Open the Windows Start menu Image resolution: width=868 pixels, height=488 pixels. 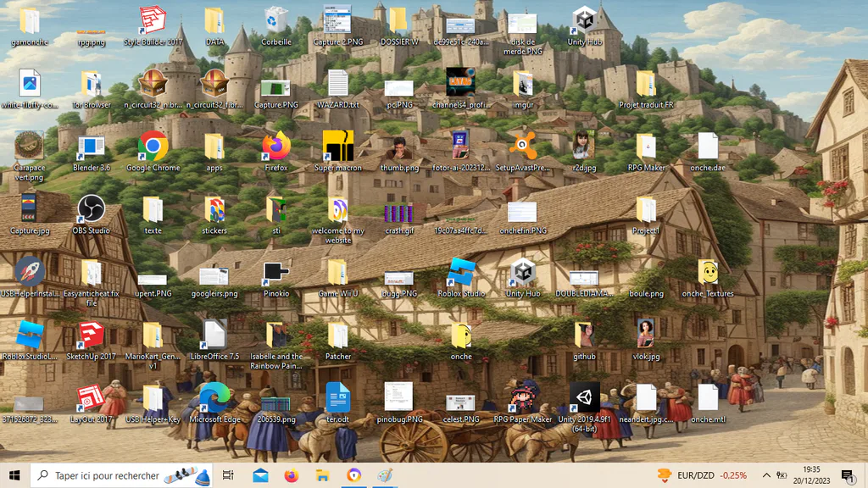click(15, 475)
